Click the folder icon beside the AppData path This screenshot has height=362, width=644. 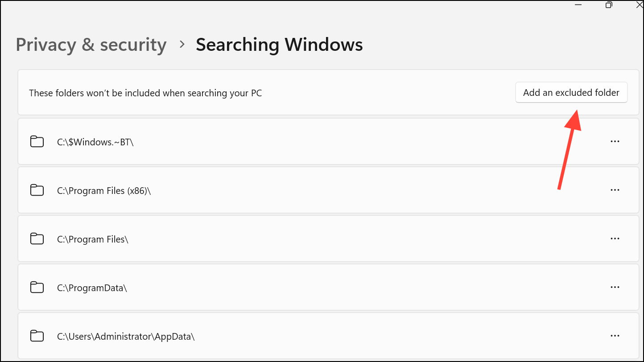(x=37, y=336)
